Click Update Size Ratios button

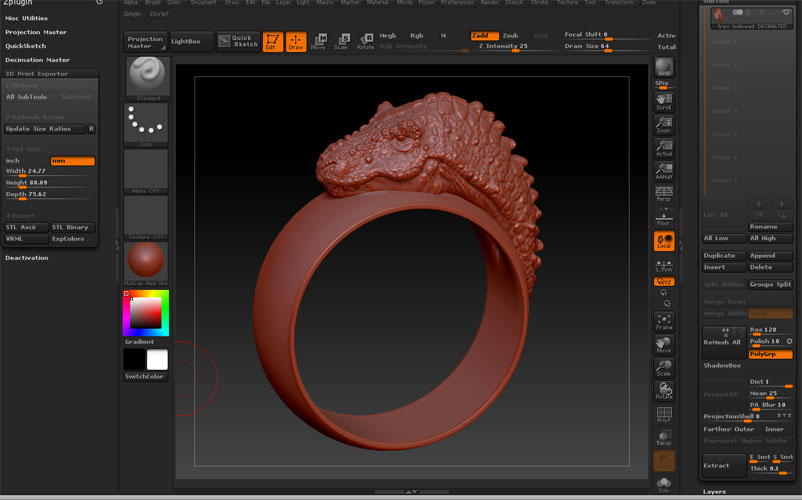(45, 129)
